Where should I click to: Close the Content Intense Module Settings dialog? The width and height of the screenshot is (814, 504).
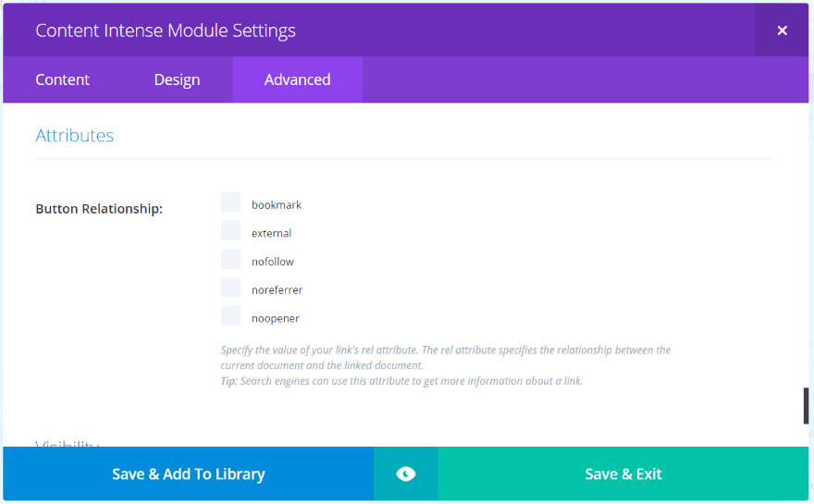click(782, 31)
